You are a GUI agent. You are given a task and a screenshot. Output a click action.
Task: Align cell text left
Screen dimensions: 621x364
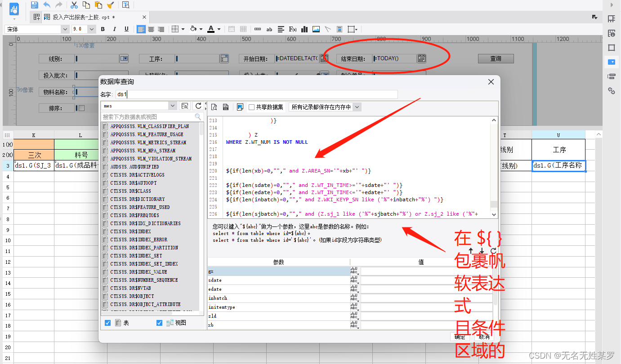pyautogui.click(x=141, y=29)
